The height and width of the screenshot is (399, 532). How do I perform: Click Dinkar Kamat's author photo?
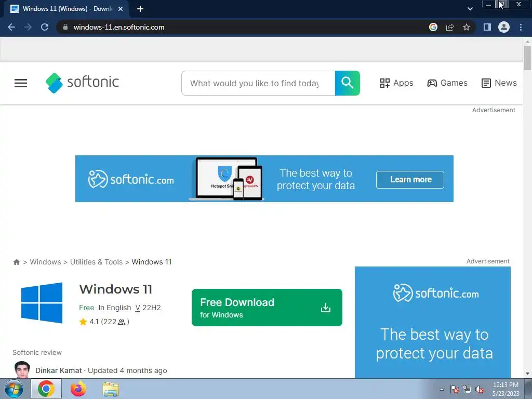[x=22, y=370]
